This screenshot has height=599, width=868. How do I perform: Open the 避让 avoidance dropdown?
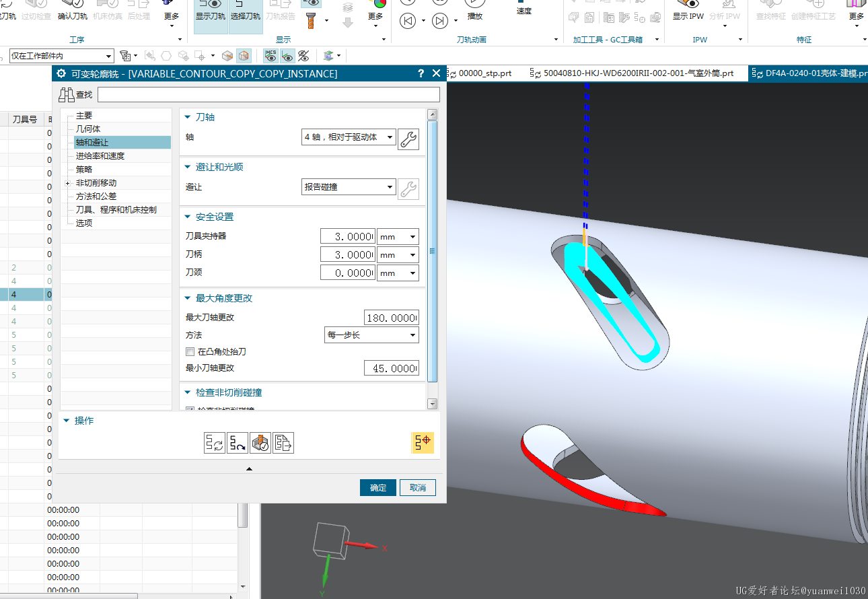(349, 187)
